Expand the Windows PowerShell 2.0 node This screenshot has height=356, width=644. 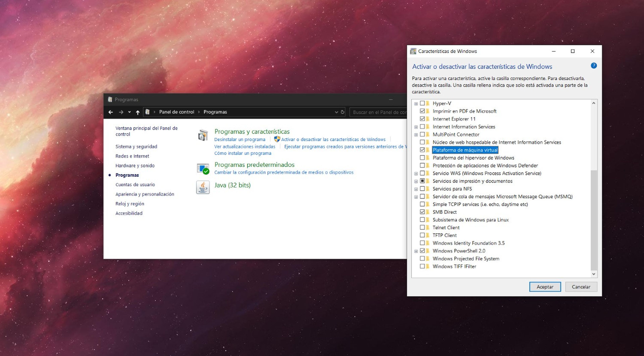(416, 251)
